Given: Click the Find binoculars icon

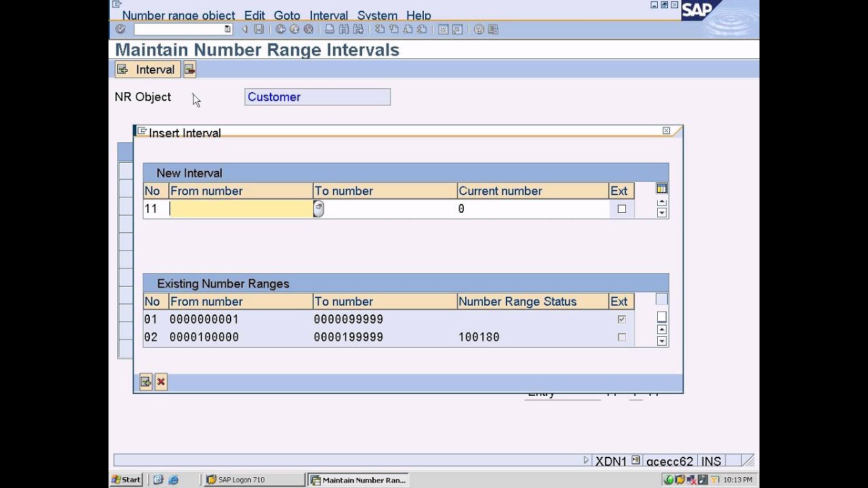Looking at the screenshot, I should tap(344, 29).
